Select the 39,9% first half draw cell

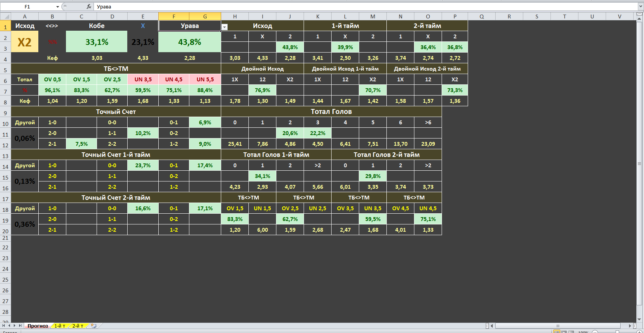[345, 47]
